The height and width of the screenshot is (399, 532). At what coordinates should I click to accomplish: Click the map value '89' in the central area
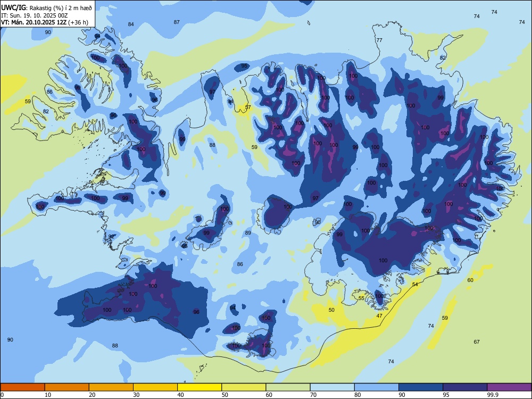click(248, 233)
